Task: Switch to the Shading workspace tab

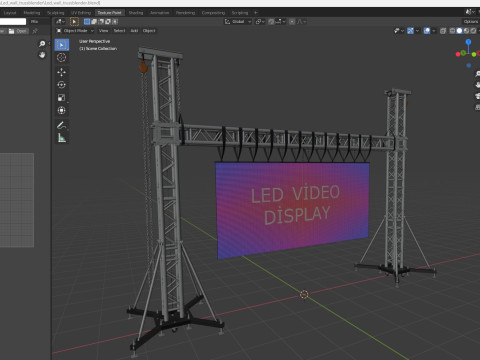Action: [x=136, y=13]
